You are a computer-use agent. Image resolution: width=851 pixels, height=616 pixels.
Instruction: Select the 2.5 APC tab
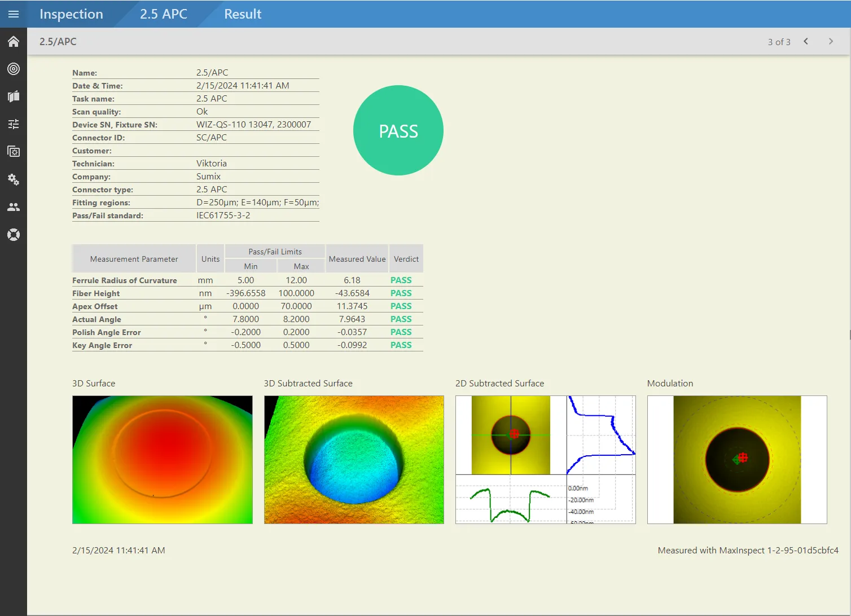pos(163,14)
